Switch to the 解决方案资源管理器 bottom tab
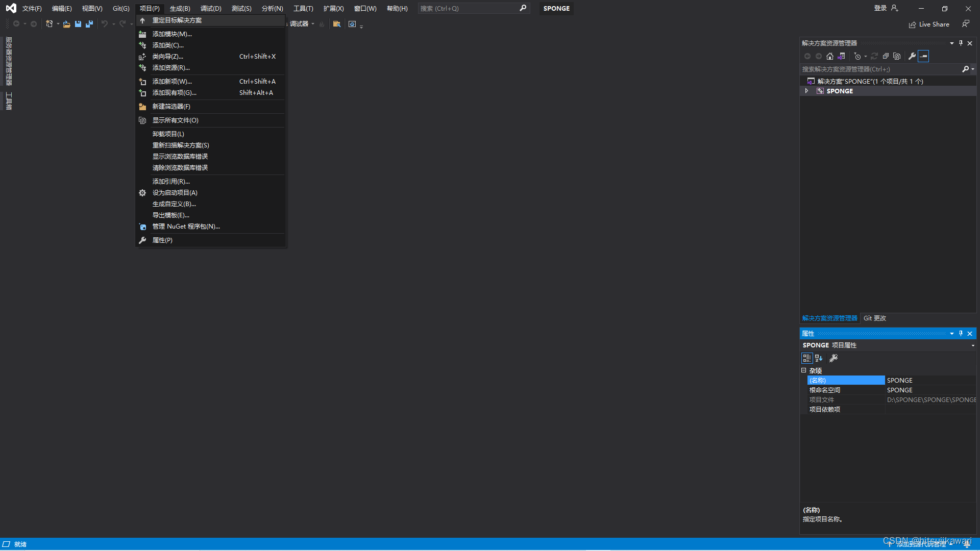 pyautogui.click(x=829, y=318)
